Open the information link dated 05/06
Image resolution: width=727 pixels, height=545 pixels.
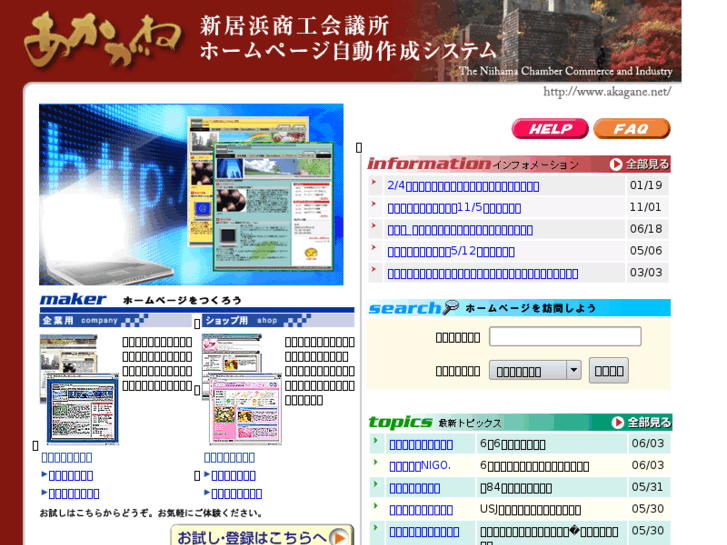[x=451, y=251]
